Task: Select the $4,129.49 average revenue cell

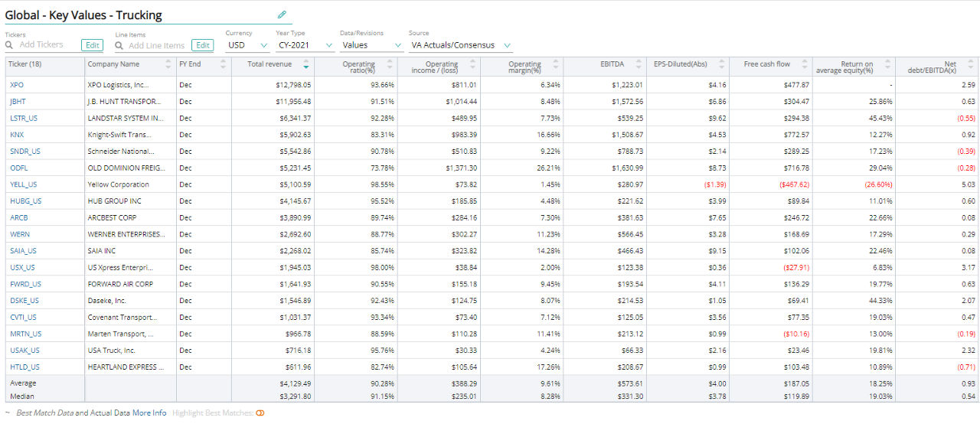Action: [x=273, y=383]
